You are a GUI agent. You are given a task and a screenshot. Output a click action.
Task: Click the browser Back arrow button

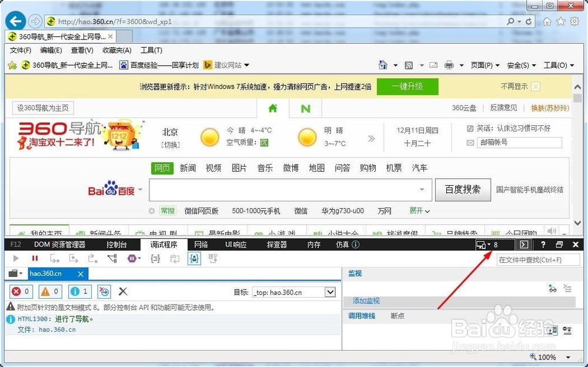click(x=15, y=21)
